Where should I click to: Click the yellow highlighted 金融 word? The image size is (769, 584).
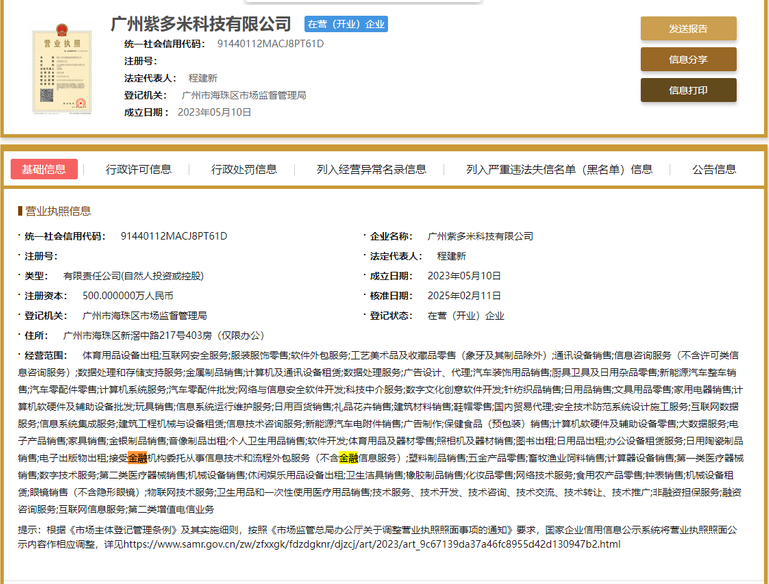(x=348, y=458)
